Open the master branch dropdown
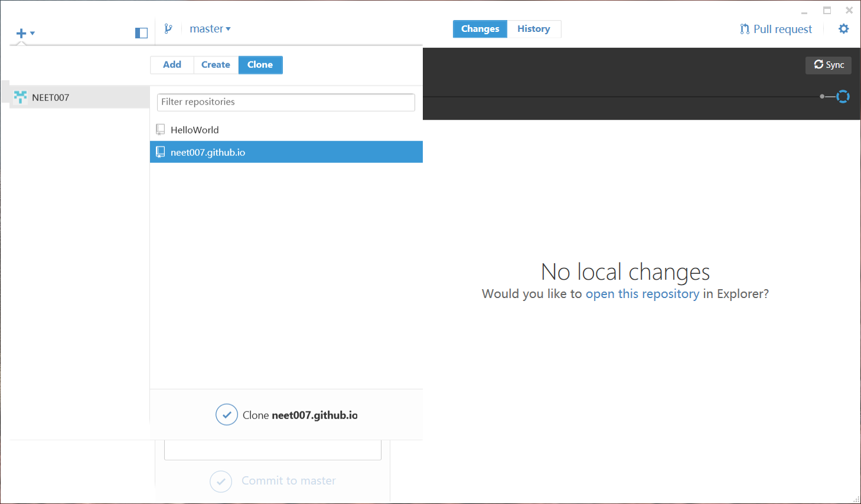The width and height of the screenshot is (861, 504). coord(210,28)
